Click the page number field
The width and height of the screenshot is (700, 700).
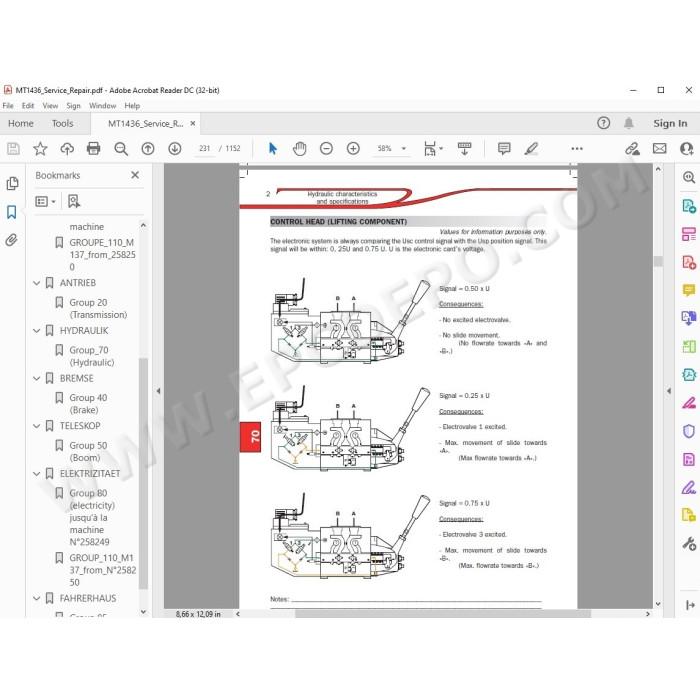click(204, 148)
